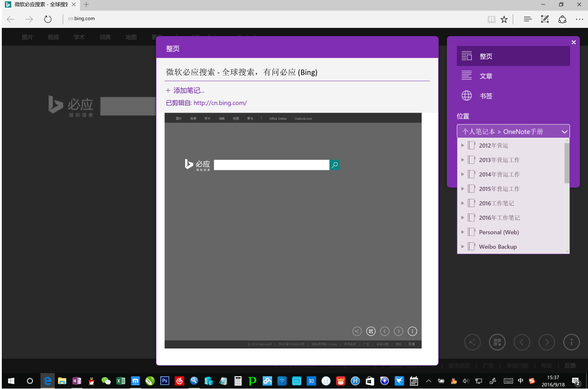Edit the clip title 微软必应搜索 field
588x389 pixels.
pyautogui.click(x=297, y=72)
